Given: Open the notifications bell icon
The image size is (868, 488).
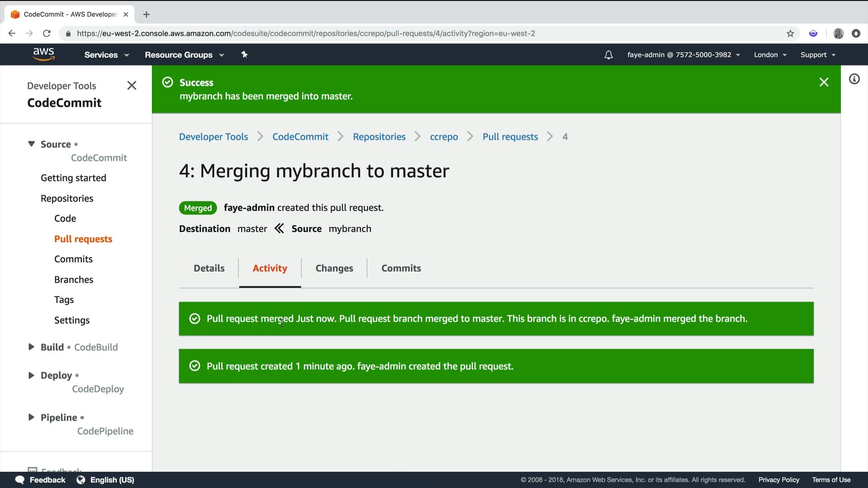Looking at the screenshot, I should [x=609, y=55].
